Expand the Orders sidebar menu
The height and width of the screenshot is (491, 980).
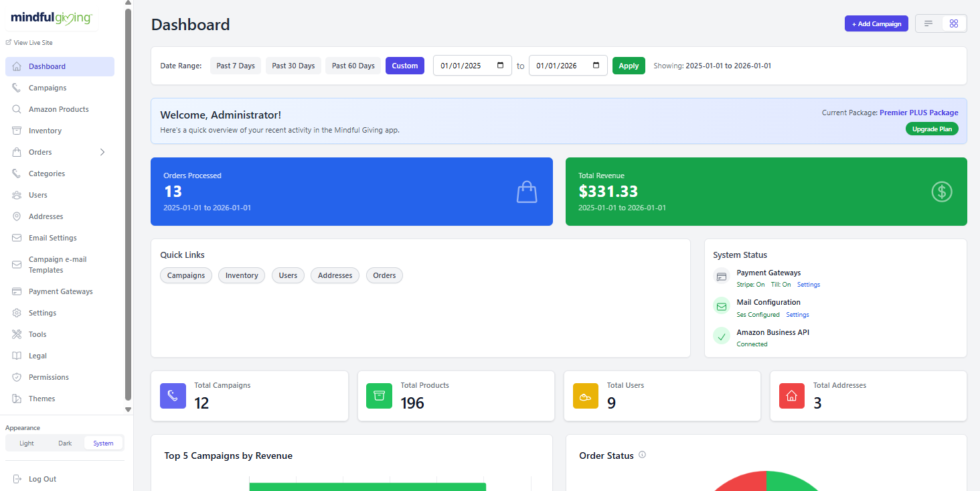[102, 152]
